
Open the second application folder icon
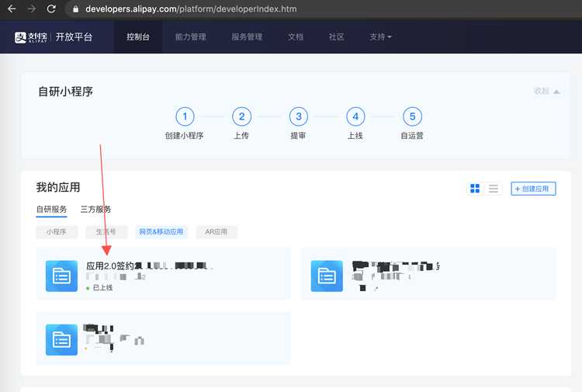tap(327, 276)
